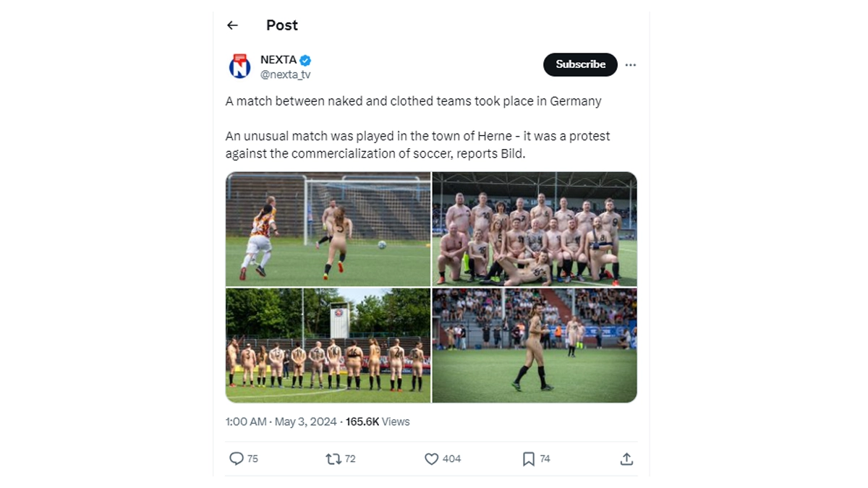Open the top-right team group photo
This screenshot has width=868, height=488.
click(535, 228)
